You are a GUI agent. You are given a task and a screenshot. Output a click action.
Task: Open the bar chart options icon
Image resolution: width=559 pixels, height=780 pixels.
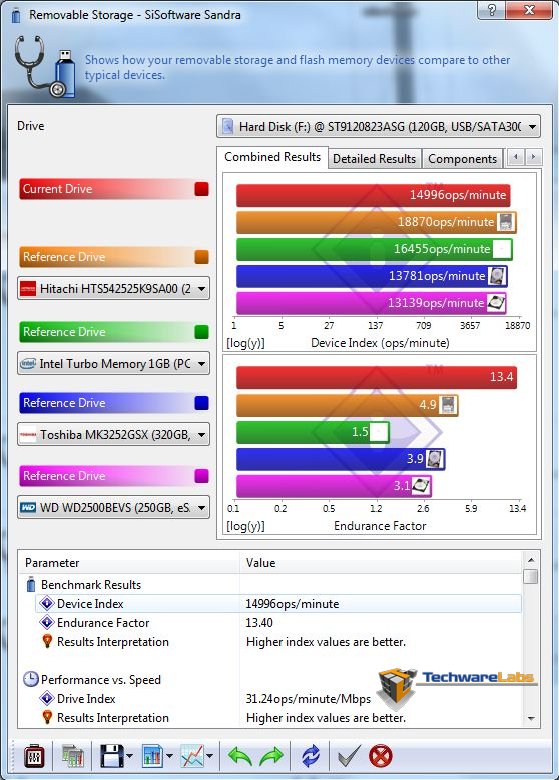[x=153, y=756]
